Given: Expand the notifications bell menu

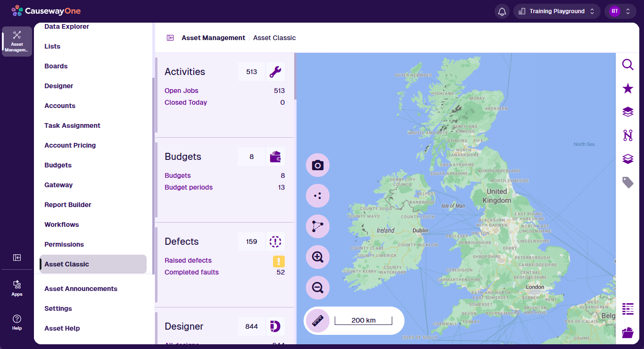Looking at the screenshot, I should [x=502, y=11].
